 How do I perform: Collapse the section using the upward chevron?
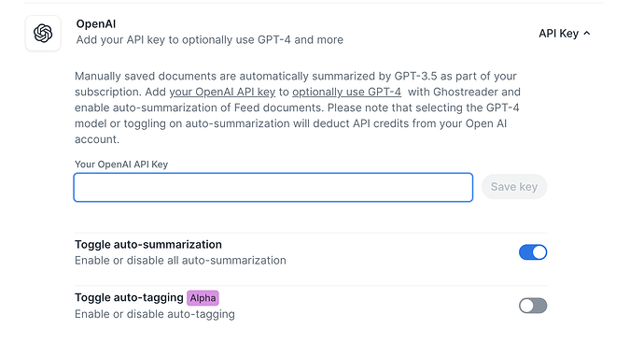[587, 34]
